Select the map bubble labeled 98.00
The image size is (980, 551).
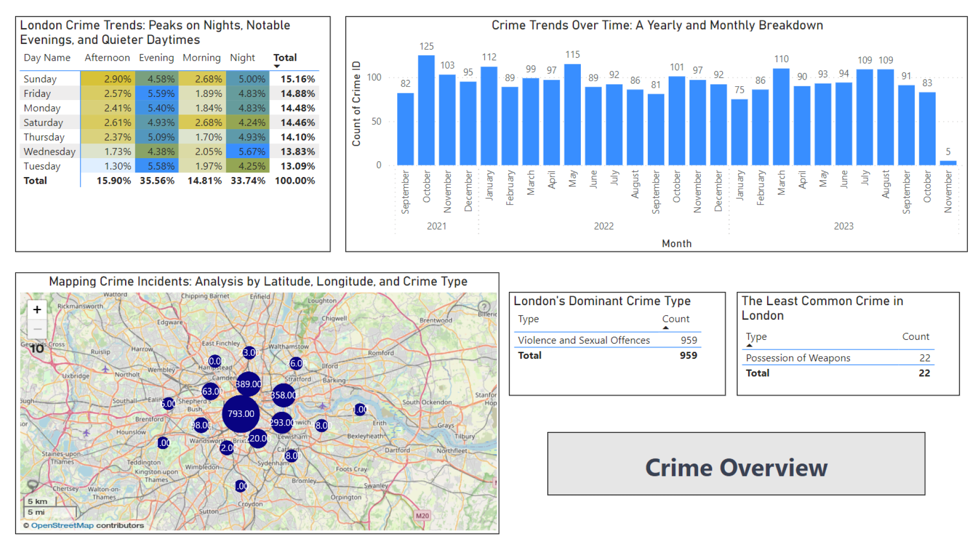click(x=201, y=425)
